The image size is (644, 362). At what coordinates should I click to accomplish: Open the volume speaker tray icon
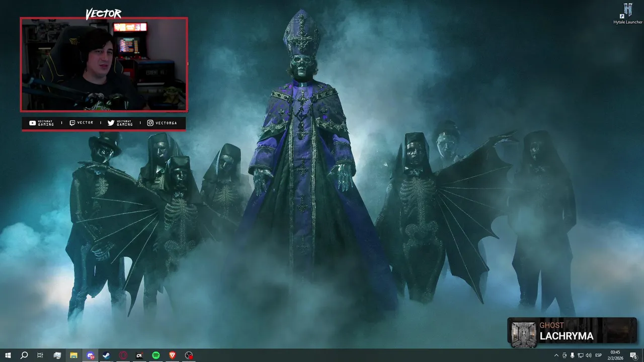pyautogui.click(x=589, y=355)
